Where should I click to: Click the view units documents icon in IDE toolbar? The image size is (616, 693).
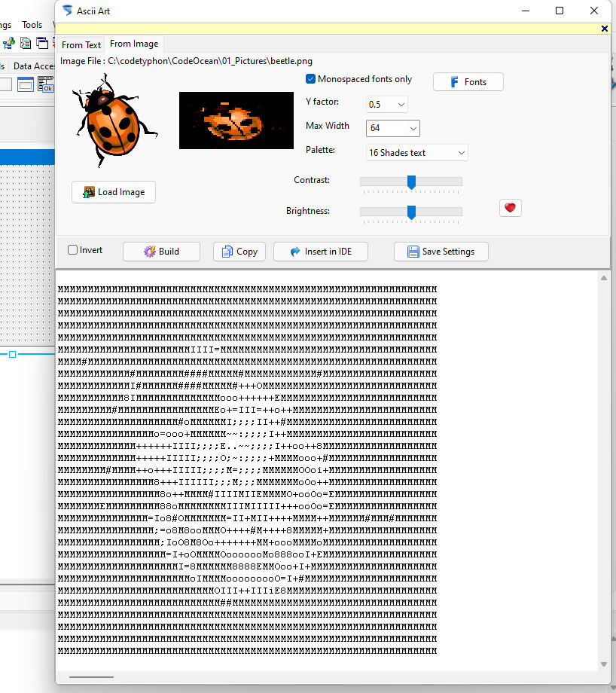tap(26, 43)
